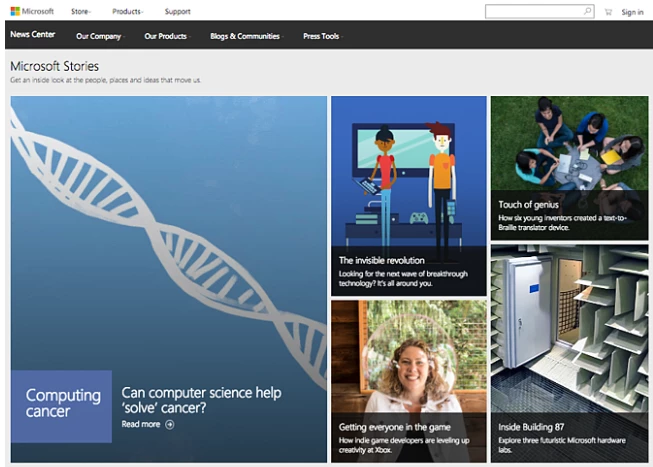
Task: Click 'How indie game developers' description text
Action: click(404, 445)
